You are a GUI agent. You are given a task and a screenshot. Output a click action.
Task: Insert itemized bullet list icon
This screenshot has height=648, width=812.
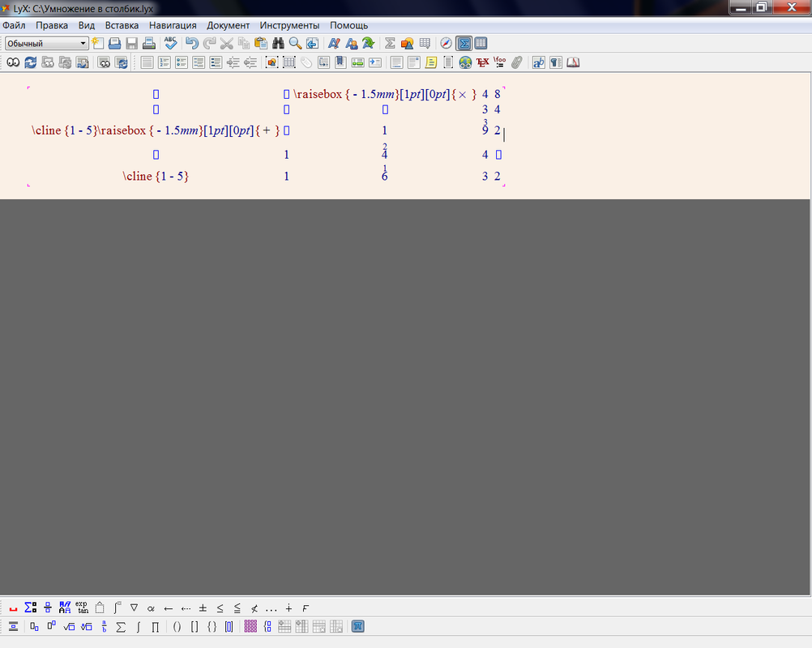[x=182, y=62]
